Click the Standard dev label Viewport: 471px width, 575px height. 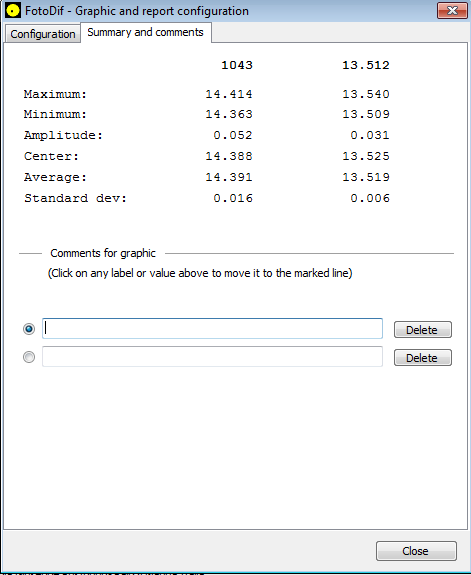(76, 198)
